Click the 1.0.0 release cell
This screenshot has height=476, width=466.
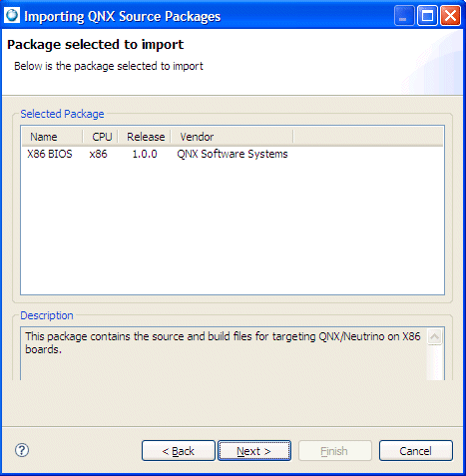point(145,154)
